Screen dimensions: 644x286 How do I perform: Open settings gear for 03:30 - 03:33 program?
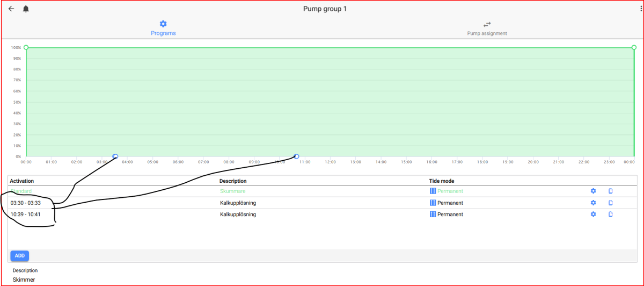pyautogui.click(x=593, y=203)
